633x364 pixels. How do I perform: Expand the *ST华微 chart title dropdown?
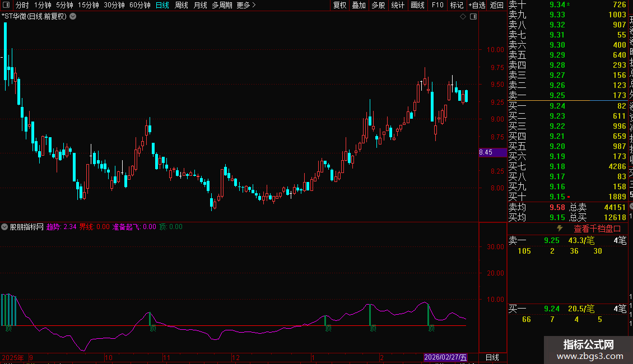click(x=73, y=16)
